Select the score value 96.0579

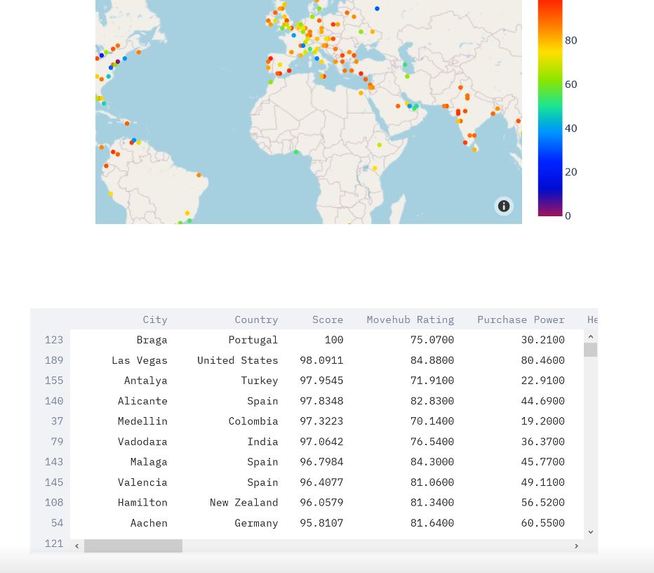click(x=321, y=503)
